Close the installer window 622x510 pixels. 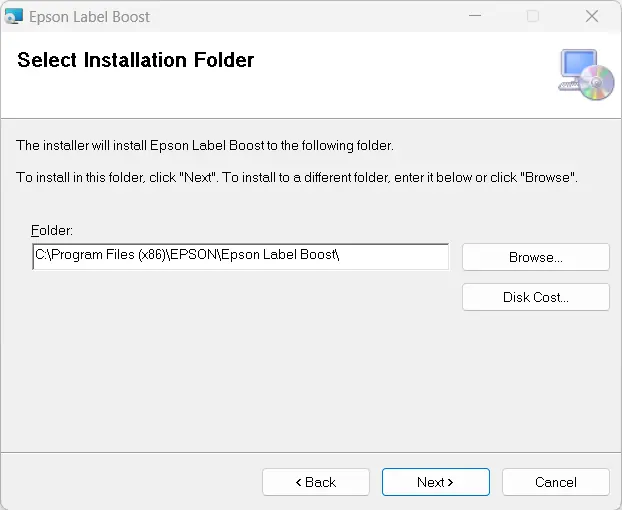pos(592,16)
